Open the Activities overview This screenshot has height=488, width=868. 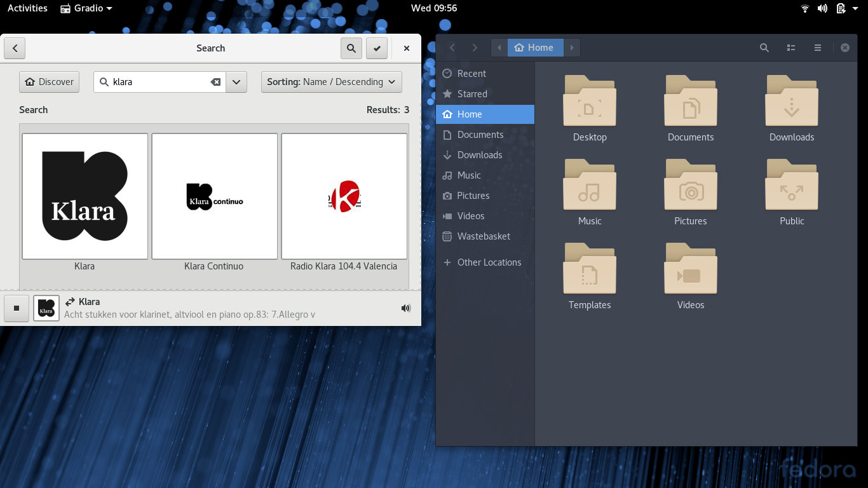[27, 8]
